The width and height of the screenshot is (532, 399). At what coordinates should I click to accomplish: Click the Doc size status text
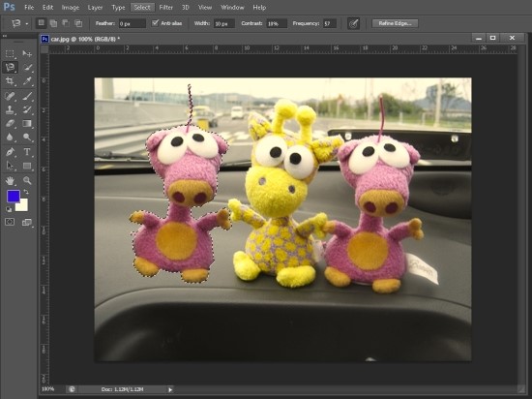(x=123, y=389)
